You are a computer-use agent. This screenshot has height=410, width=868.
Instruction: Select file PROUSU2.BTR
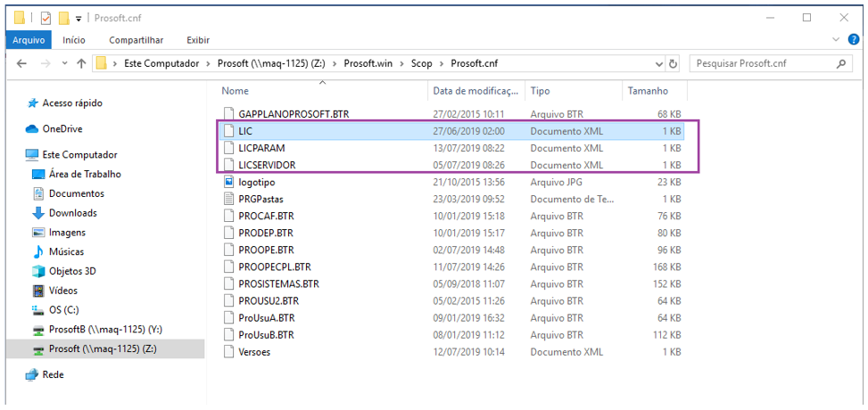coord(269,301)
